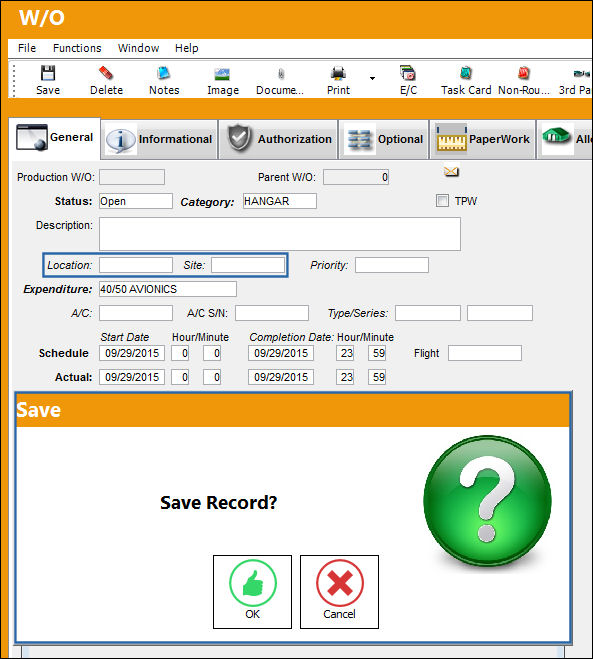Click the 3rd Party toolbar icon
This screenshot has width=593, height=659.
582,74
